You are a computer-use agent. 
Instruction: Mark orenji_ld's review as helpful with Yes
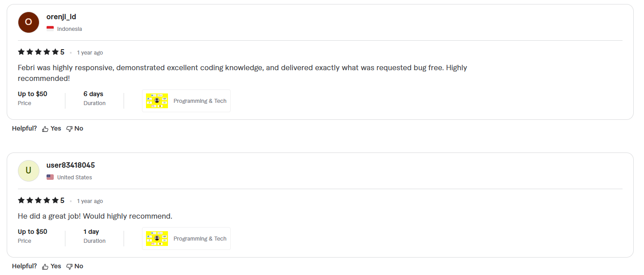click(x=56, y=128)
